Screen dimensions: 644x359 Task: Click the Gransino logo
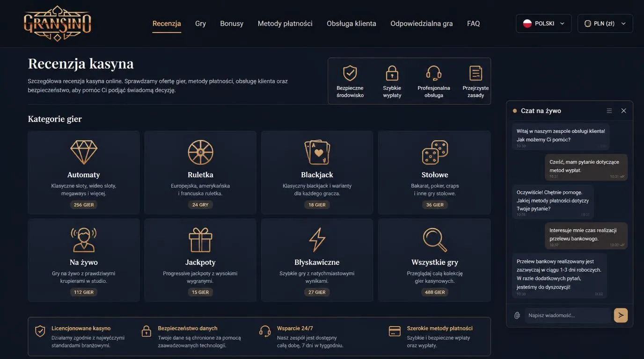(57, 23)
